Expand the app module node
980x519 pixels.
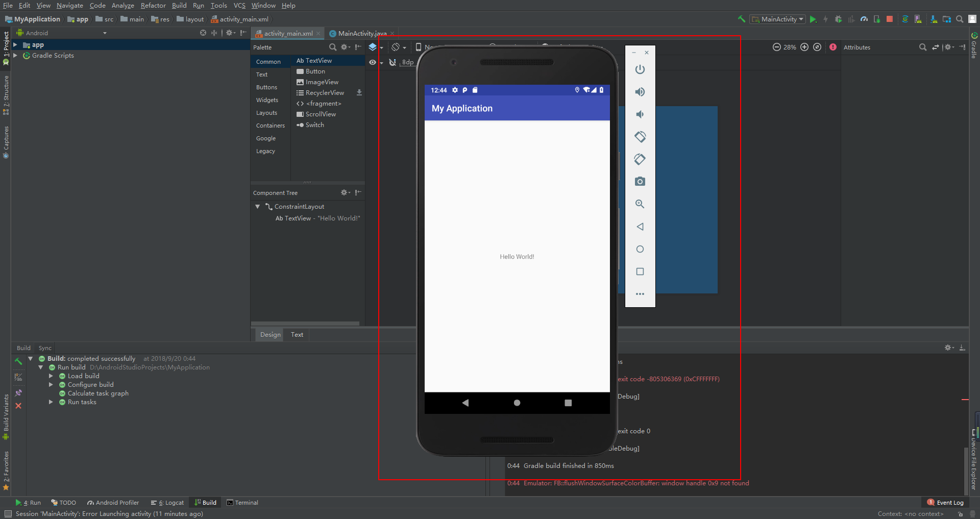(x=15, y=45)
